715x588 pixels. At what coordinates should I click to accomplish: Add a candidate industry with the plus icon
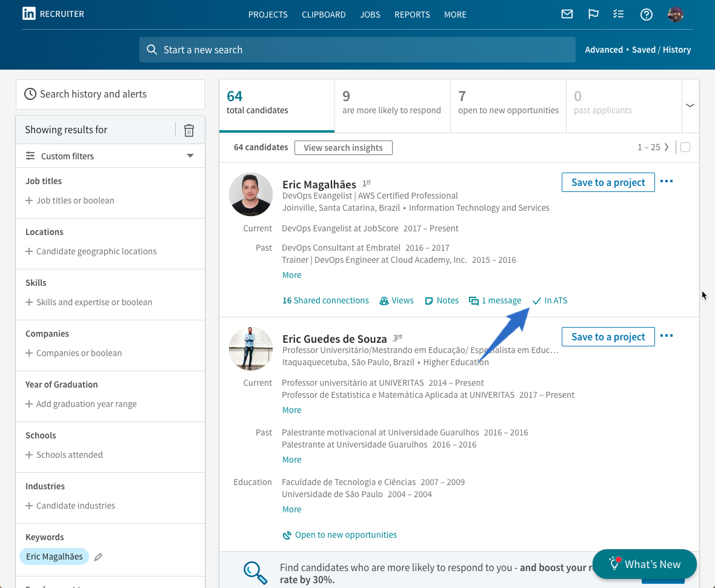point(28,506)
